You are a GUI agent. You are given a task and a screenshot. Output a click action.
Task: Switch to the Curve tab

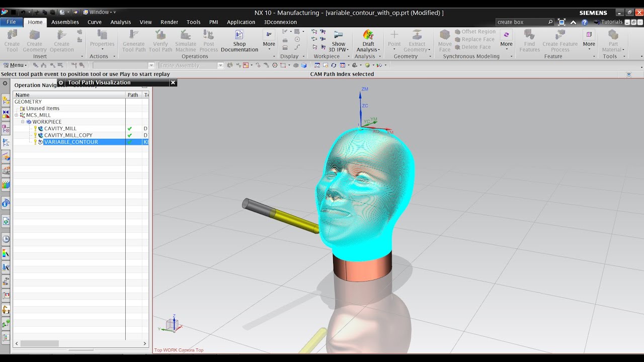[95, 22]
